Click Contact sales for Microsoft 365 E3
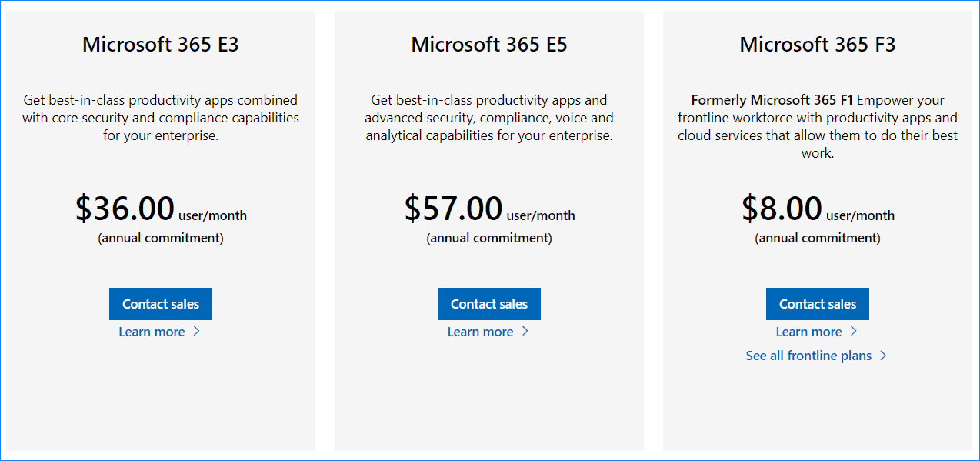The width and height of the screenshot is (980, 461). pos(160,303)
